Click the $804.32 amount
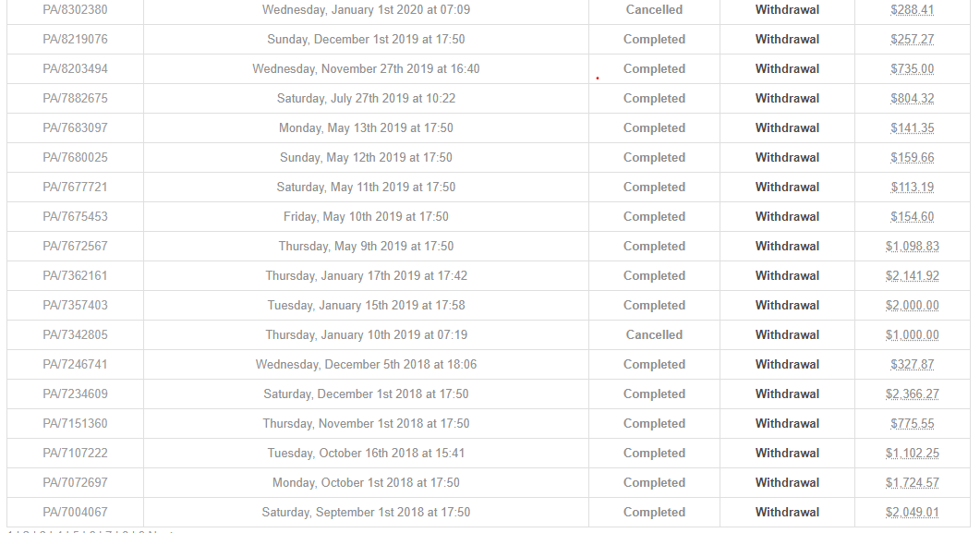 tap(912, 99)
